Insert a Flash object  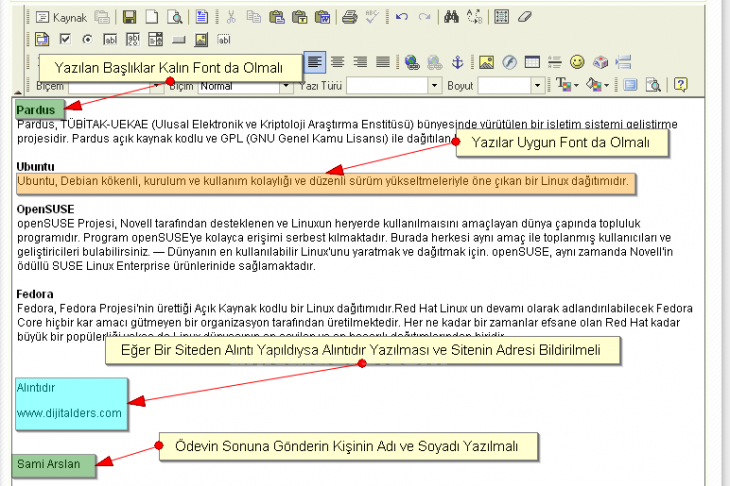pyautogui.click(x=509, y=62)
